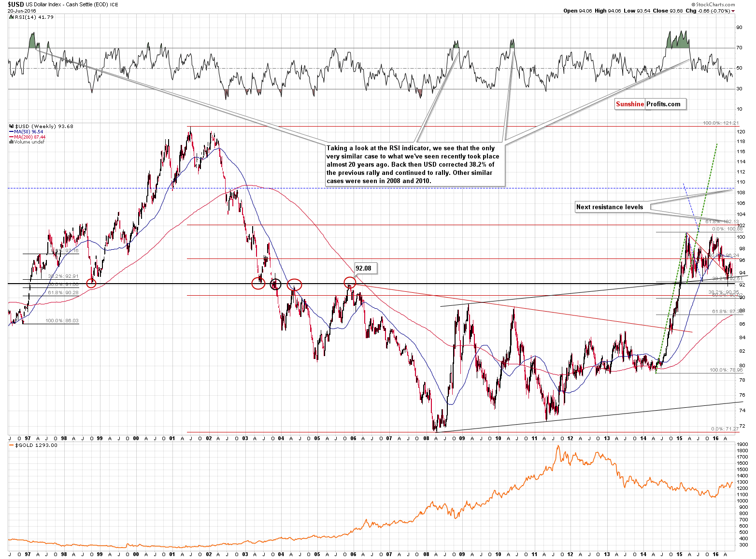Click gold axis label 1900
Image resolution: width=756 pixels, height=559 pixels.
(742, 444)
